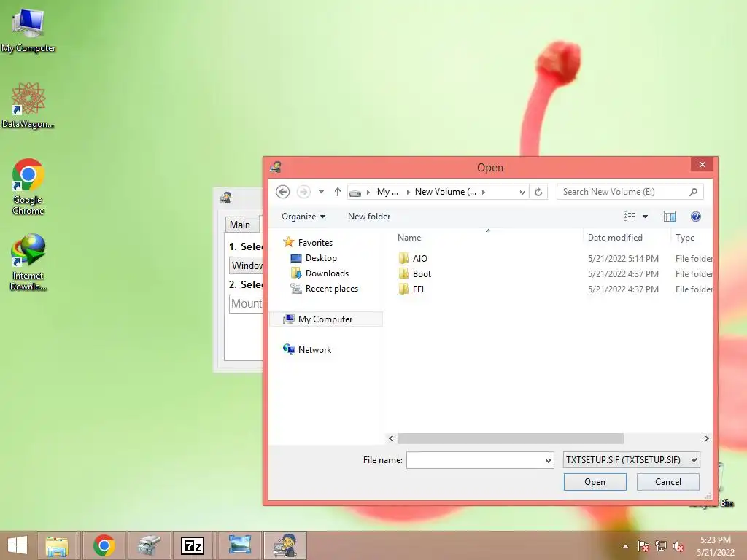Open Internet Download Manager desktop shortcut
This screenshot has height=560, width=747.
28,262
